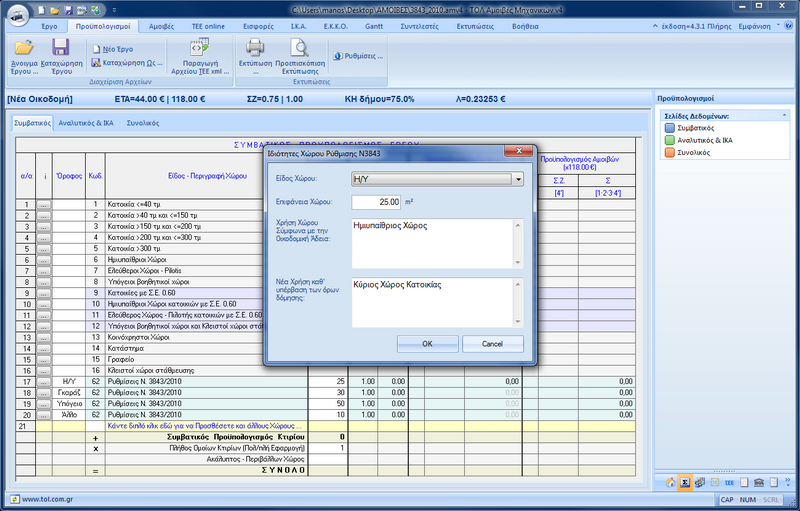800x511 pixels.
Task: Switch to the Συνολικός sheet tab
Action: [141, 123]
